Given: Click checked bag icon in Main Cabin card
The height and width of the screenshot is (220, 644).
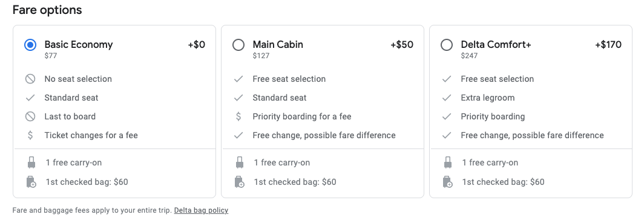Looking at the screenshot, I should click(x=240, y=182).
